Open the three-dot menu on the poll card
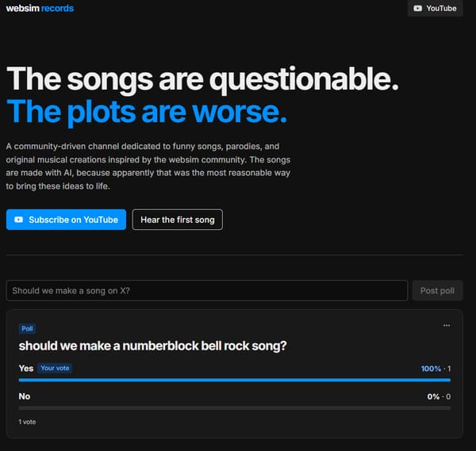This screenshot has width=476, height=451. (x=446, y=326)
